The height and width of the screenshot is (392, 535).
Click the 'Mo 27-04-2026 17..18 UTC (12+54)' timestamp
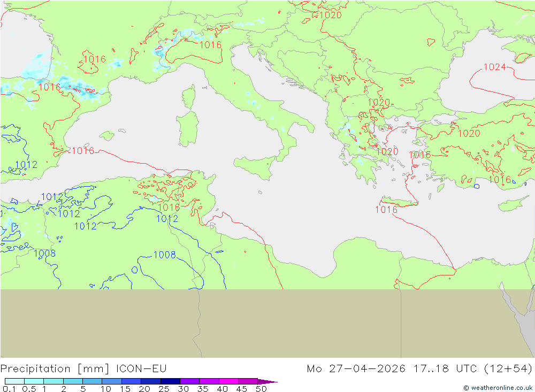pyautogui.click(x=419, y=368)
